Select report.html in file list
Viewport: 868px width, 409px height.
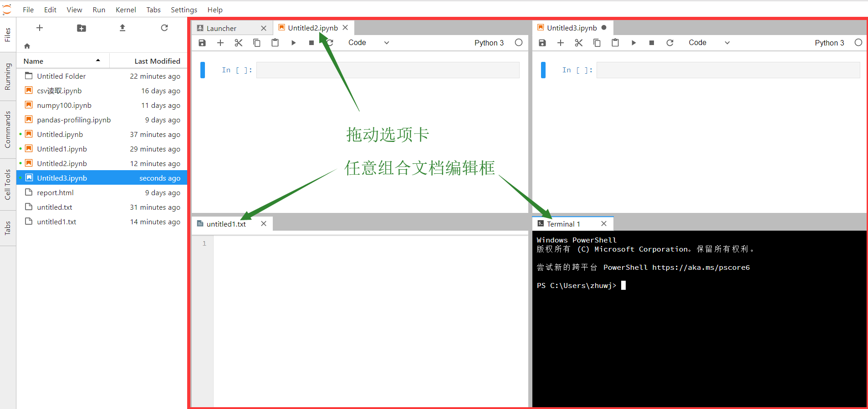102,192
